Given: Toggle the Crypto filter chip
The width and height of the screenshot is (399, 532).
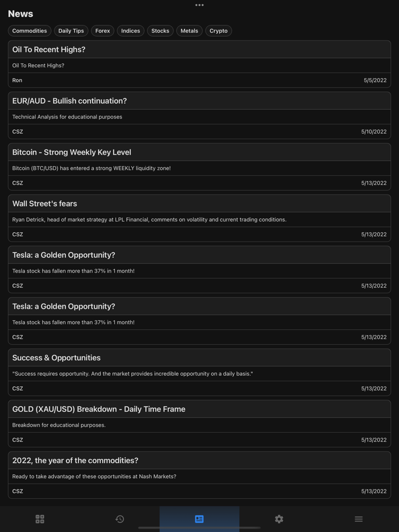Looking at the screenshot, I should tap(218, 30).
